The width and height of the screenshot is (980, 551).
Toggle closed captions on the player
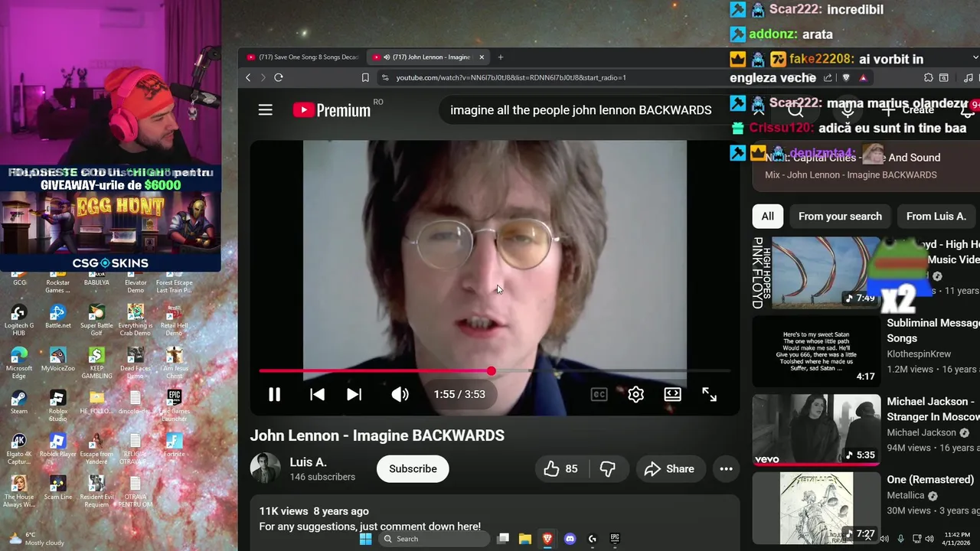coord(599,394)
